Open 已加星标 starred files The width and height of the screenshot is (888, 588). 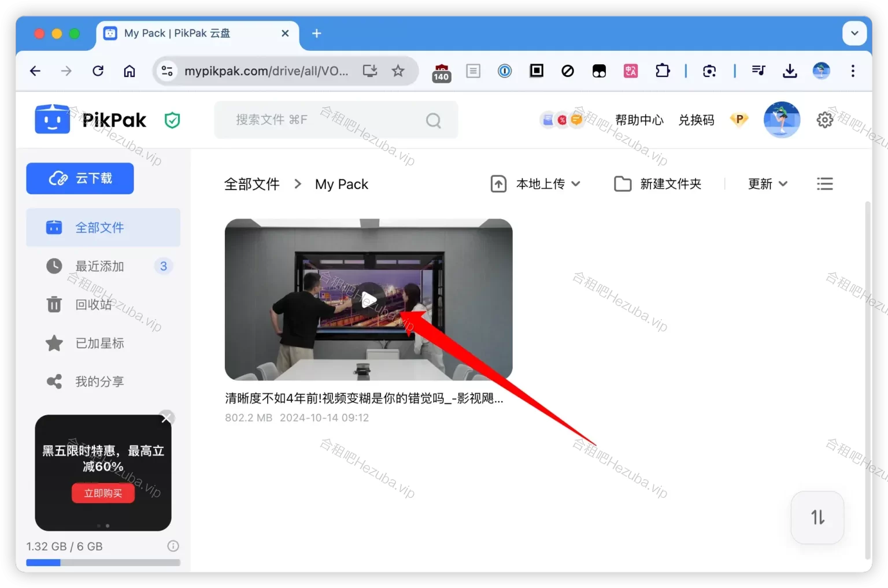click(x=99, y=343)
